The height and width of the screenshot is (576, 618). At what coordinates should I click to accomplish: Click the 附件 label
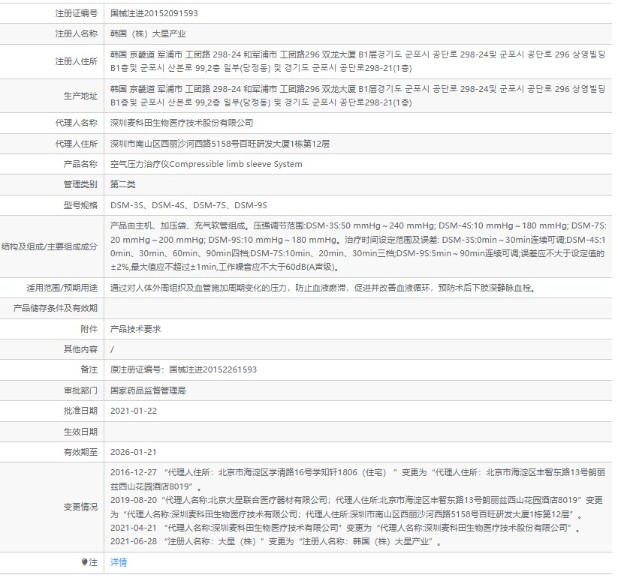89,329
